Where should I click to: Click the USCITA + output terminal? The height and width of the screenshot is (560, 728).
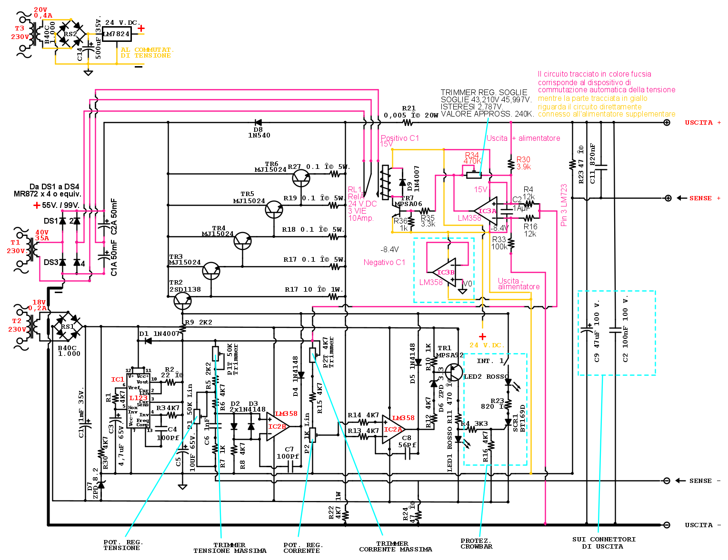click(667, 123)
